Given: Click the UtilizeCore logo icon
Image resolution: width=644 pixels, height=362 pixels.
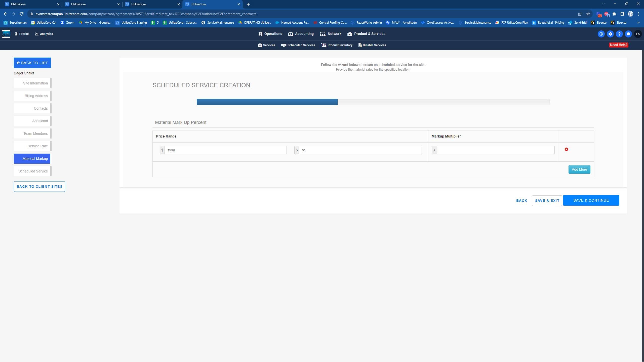Looking at the screenshot, I should [6, 34].
